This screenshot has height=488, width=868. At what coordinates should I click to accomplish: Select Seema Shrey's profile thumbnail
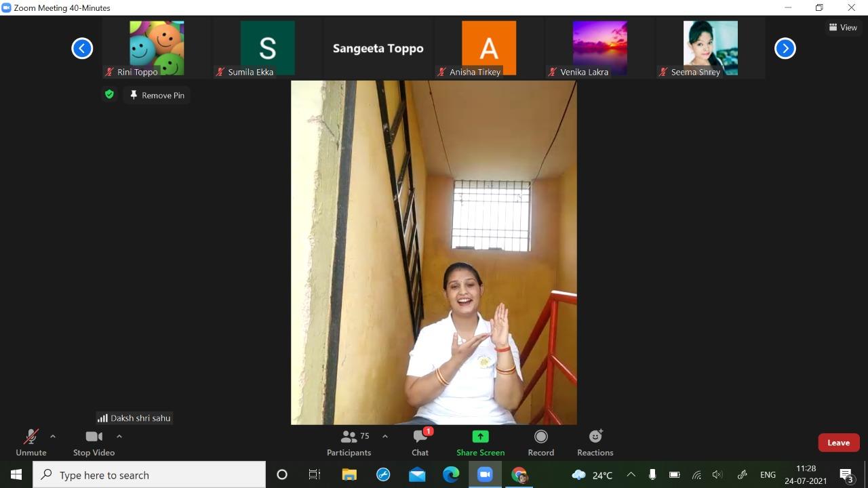710,48
